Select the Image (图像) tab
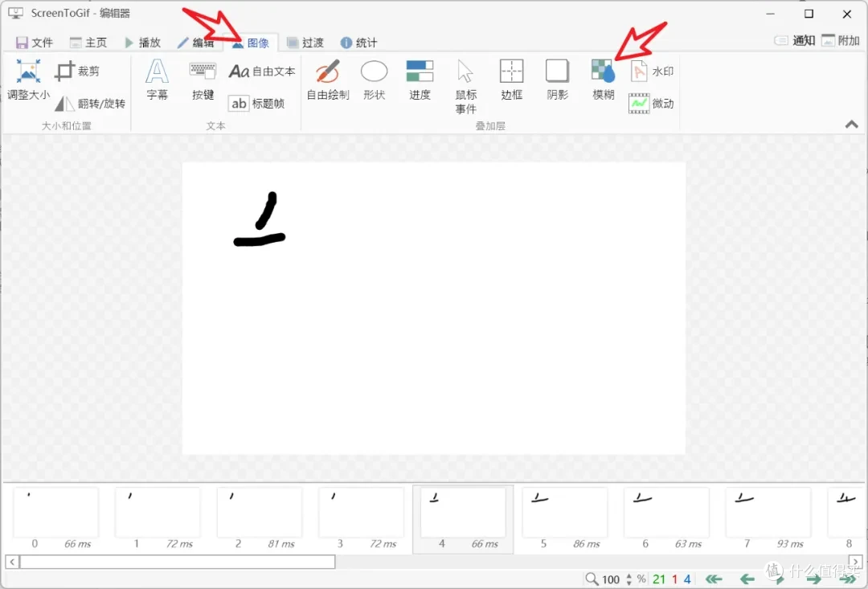Screen dimensions: 868x589 [250, 43]
